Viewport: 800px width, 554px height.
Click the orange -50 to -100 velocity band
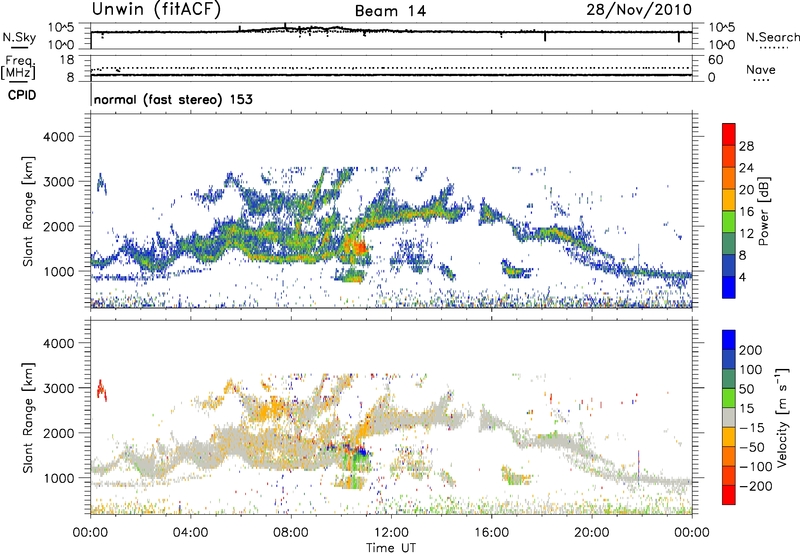(729, 456)
